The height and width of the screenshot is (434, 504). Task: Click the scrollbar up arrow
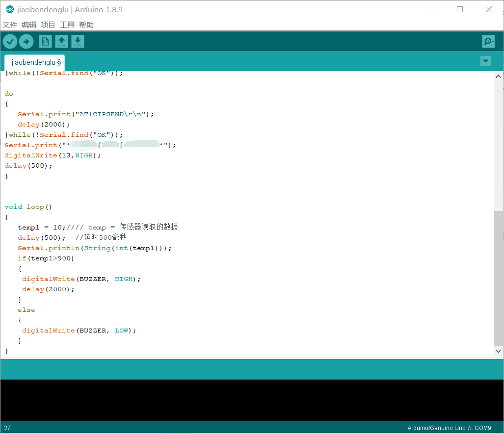(x=498, y=76)
